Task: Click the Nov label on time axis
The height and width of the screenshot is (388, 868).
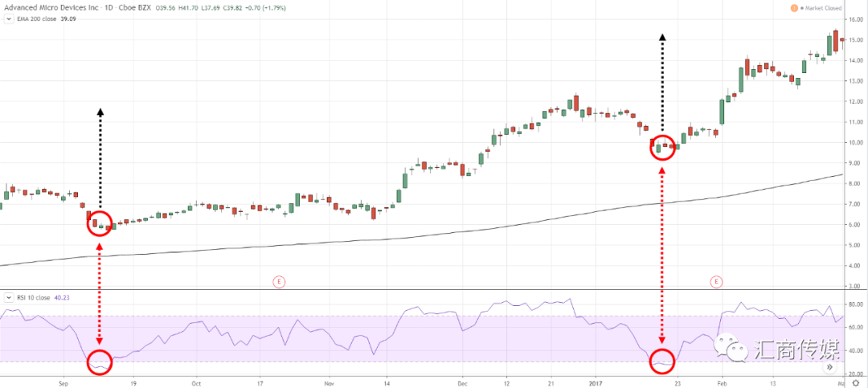Action: click(329, 382)
